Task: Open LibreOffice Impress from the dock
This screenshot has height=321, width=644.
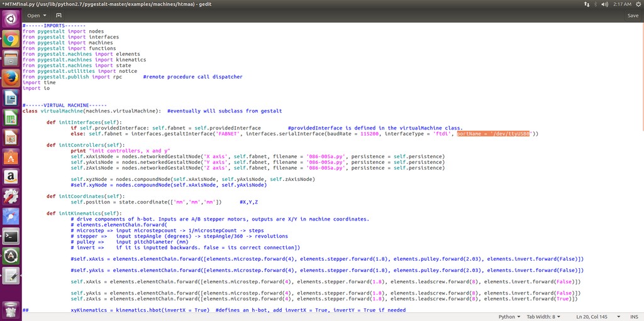Action: [x=11, y=138]
